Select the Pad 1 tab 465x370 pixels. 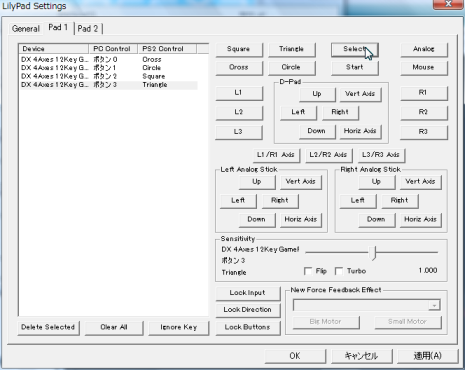pyautogui.click(x=58, y=27)
